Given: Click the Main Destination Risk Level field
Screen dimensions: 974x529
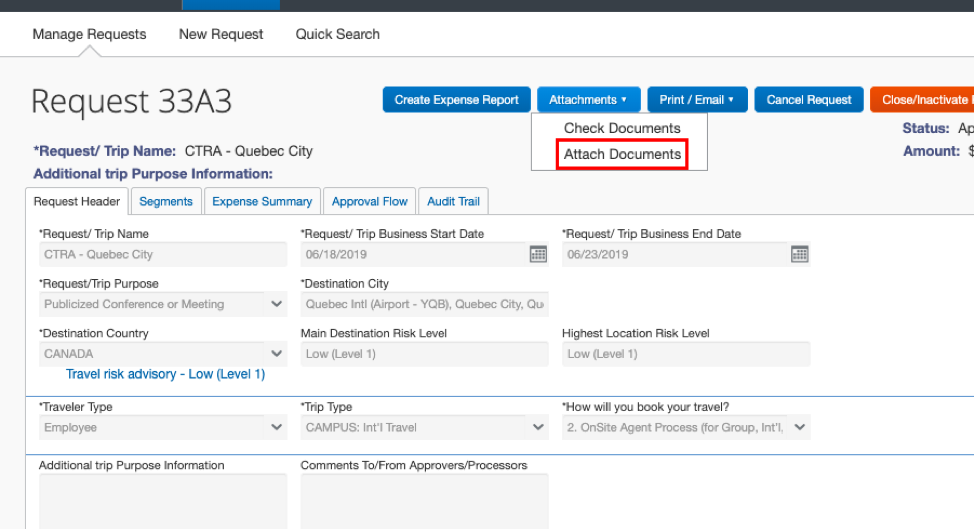Looking at the screenshot, I should (x=424, y=354).
